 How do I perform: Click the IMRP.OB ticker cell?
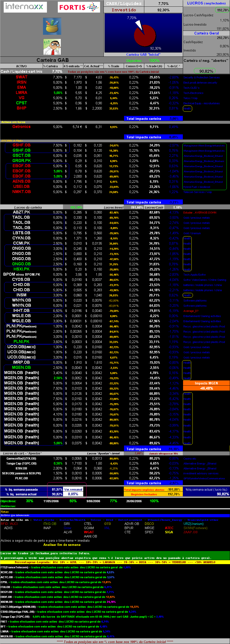point(21,362)
